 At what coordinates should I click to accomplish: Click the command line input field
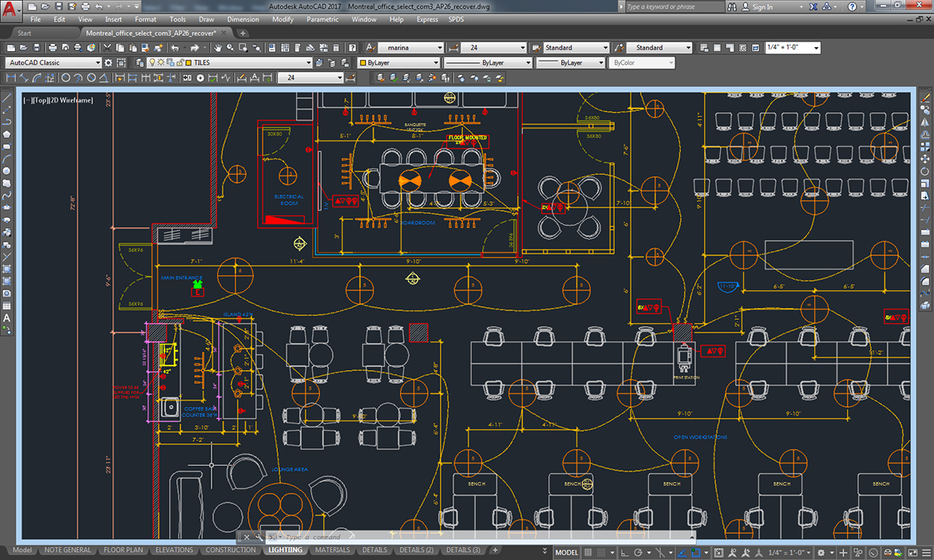pos(399,537)
